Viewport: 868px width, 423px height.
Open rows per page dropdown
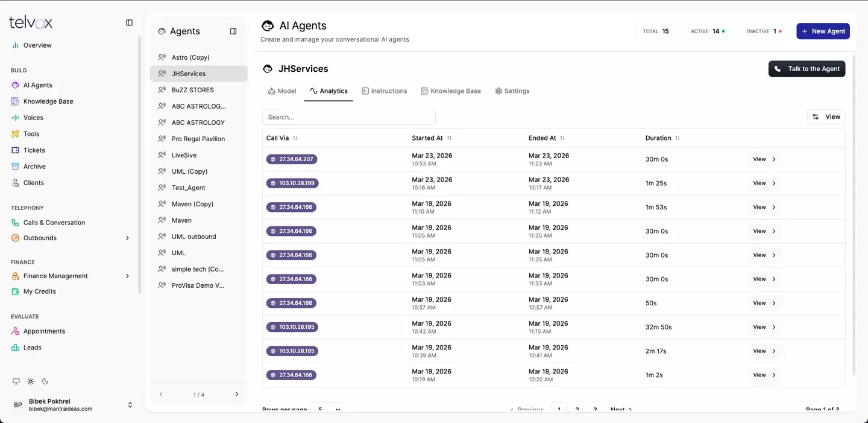(326, 409)
